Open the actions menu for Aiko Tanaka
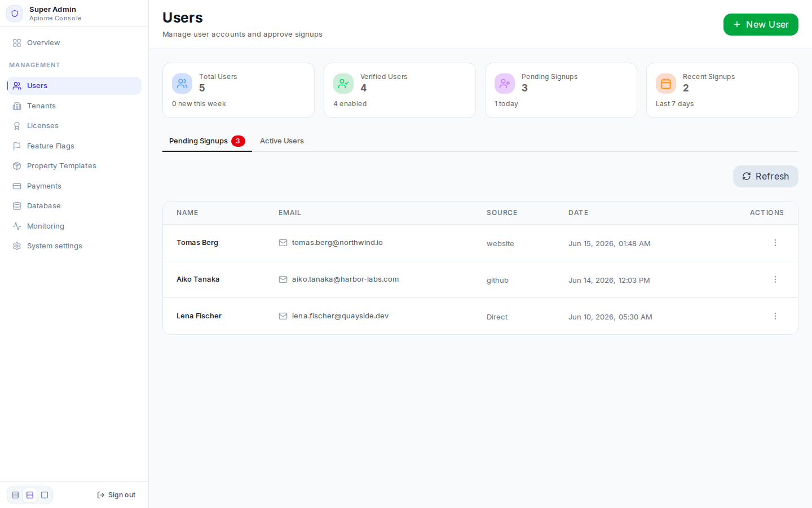The image size is (812, 508). click(775, 279)
